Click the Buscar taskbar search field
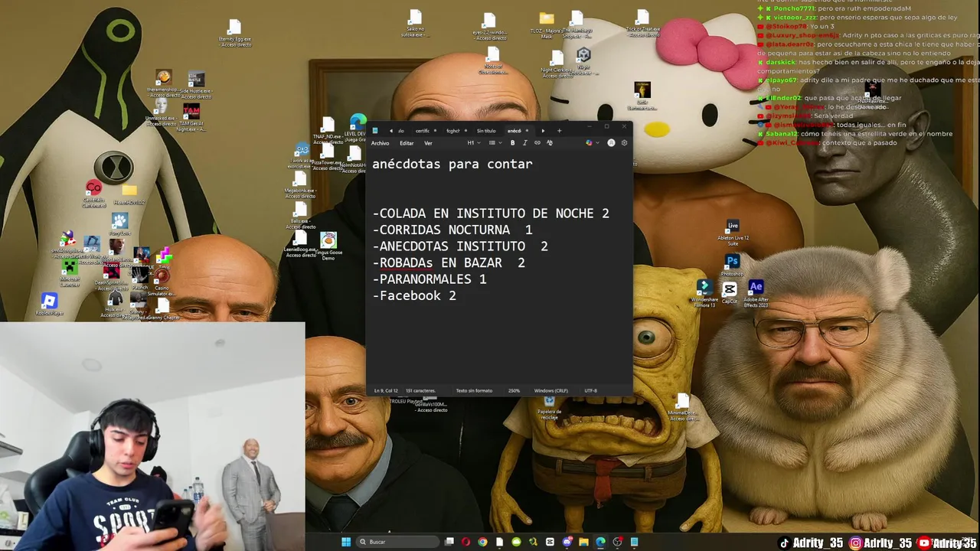Image resolution: width=980 pixels, height=551 pixels. click(x=398, y=542)
